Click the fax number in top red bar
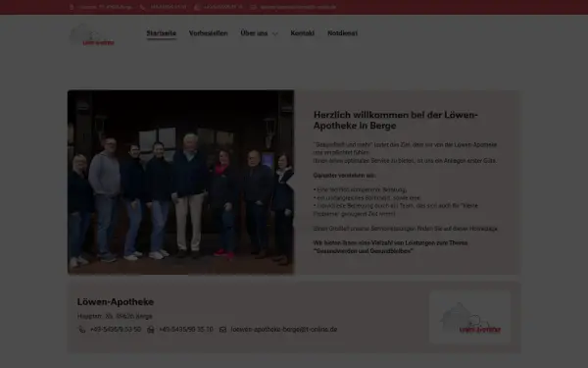This screenshot has width=588, height=368. pos(222,7)
